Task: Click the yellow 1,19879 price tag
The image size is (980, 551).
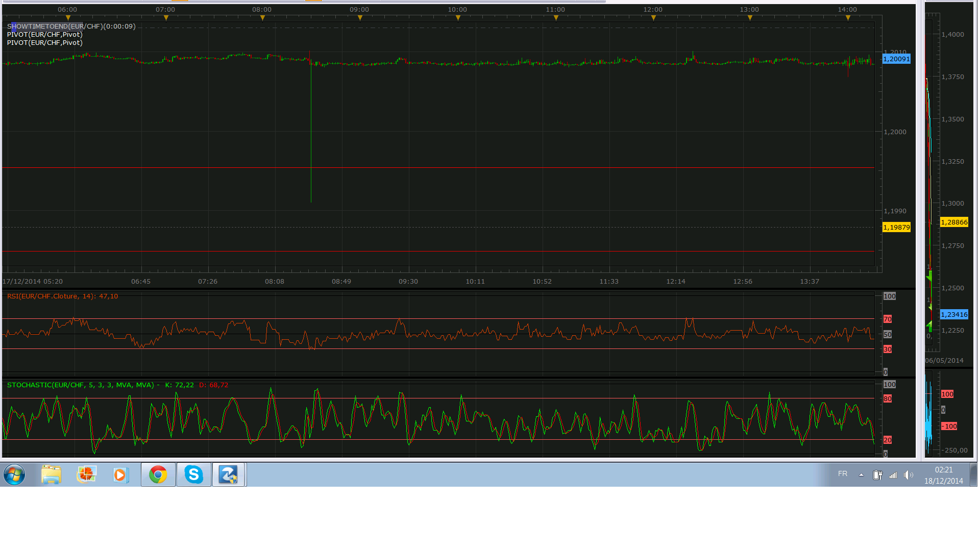Action: coord(896,228)
